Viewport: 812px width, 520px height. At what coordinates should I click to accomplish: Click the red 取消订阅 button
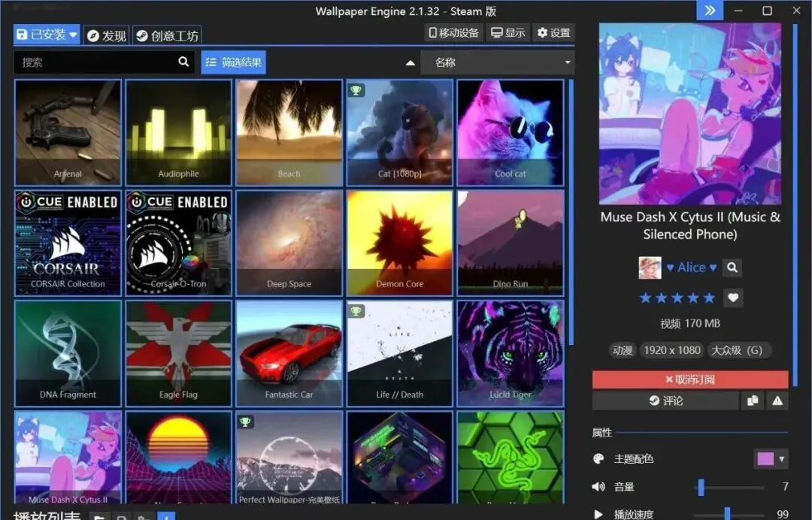coord(690,379)
